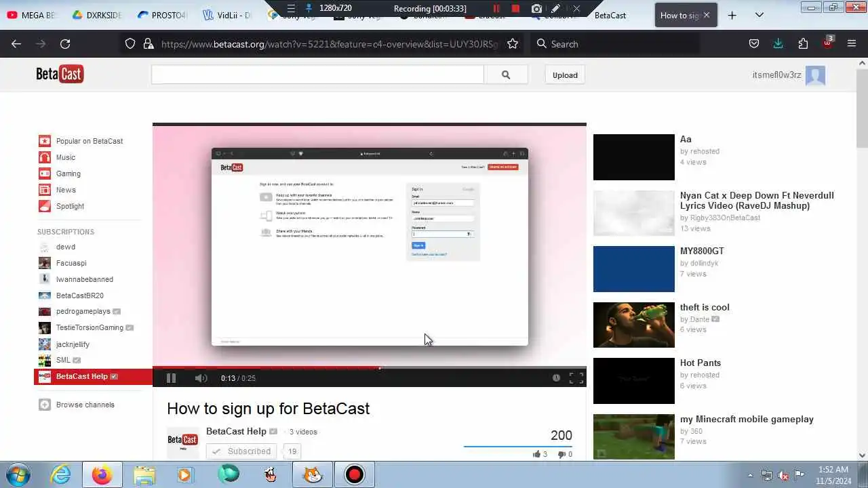Open the Facuaspi subscription channel

point(71,263)
